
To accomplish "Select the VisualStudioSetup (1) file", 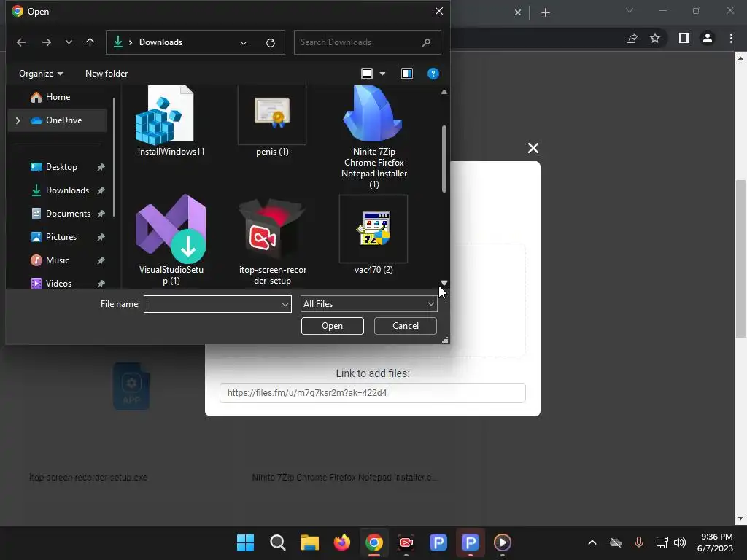I will pos(171,240).
